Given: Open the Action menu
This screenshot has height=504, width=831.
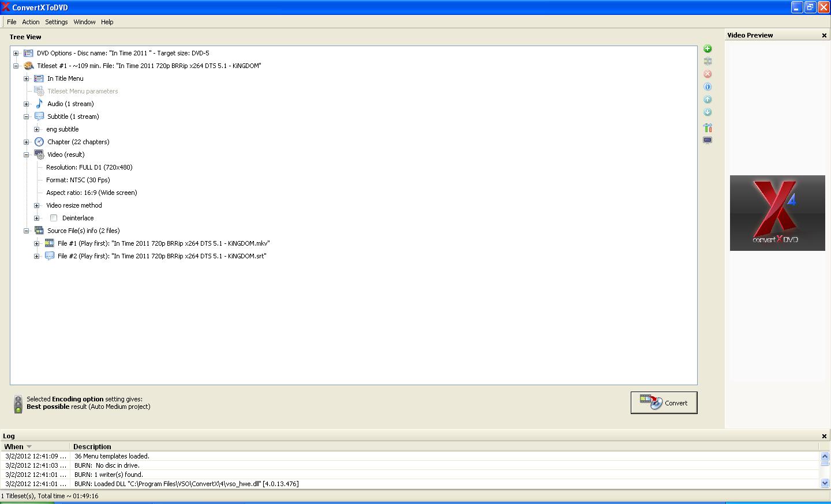Looking at the screenshot, I should (31, 22).
